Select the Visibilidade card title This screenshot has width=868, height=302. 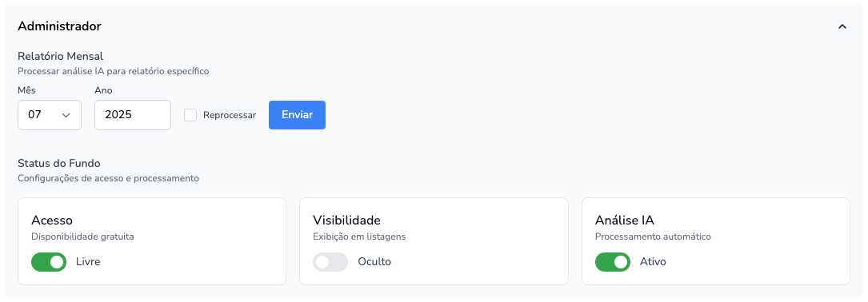[x=346, y=221]
